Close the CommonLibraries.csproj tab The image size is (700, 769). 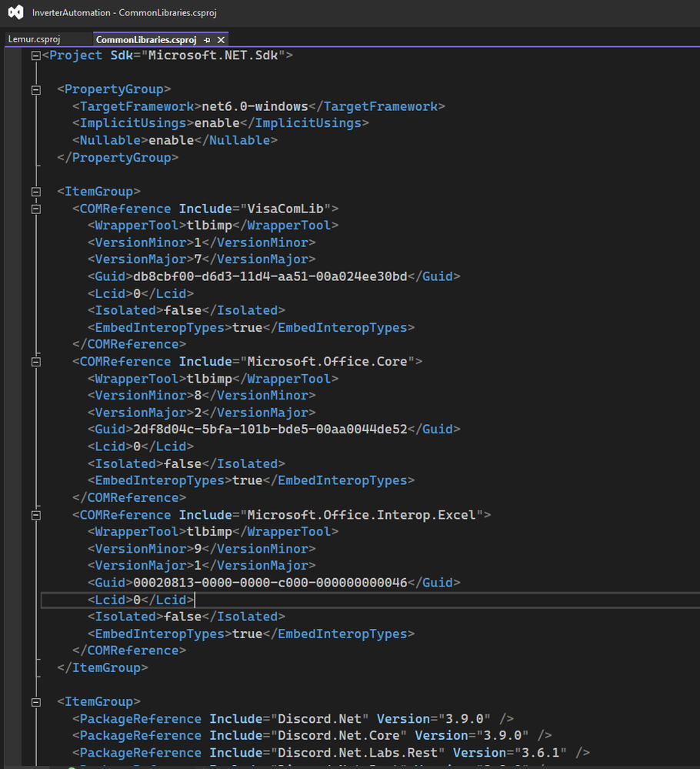[x=221, y=40]
